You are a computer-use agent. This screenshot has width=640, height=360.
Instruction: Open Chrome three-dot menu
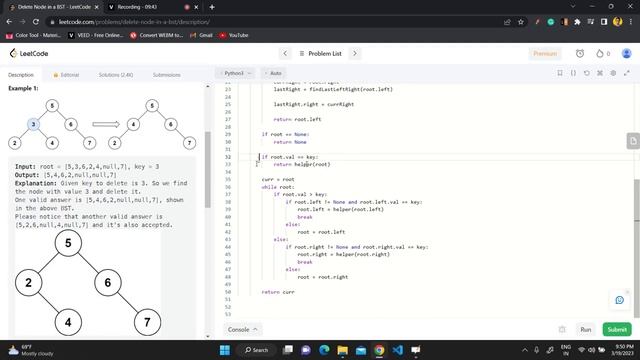tap(631, 22)
